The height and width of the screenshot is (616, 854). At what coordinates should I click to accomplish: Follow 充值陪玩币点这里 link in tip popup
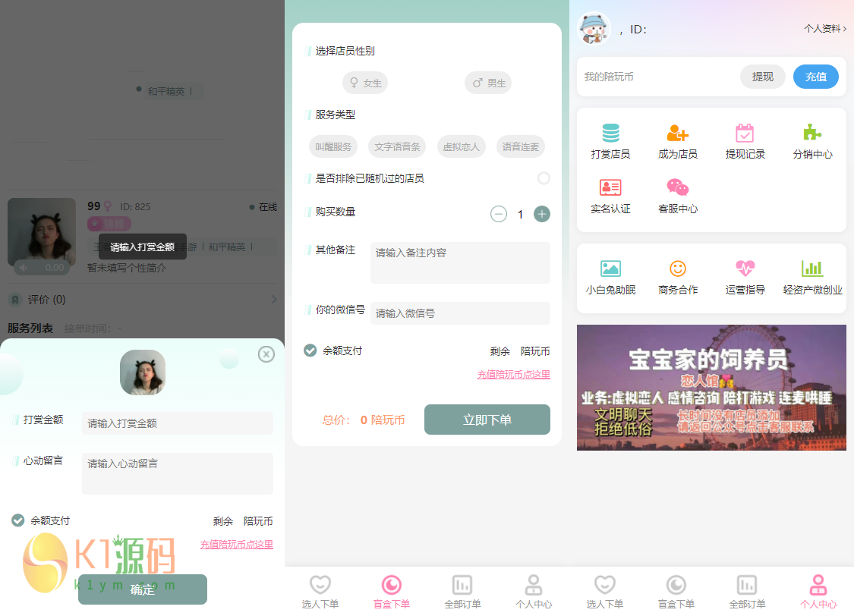point(236,544)
